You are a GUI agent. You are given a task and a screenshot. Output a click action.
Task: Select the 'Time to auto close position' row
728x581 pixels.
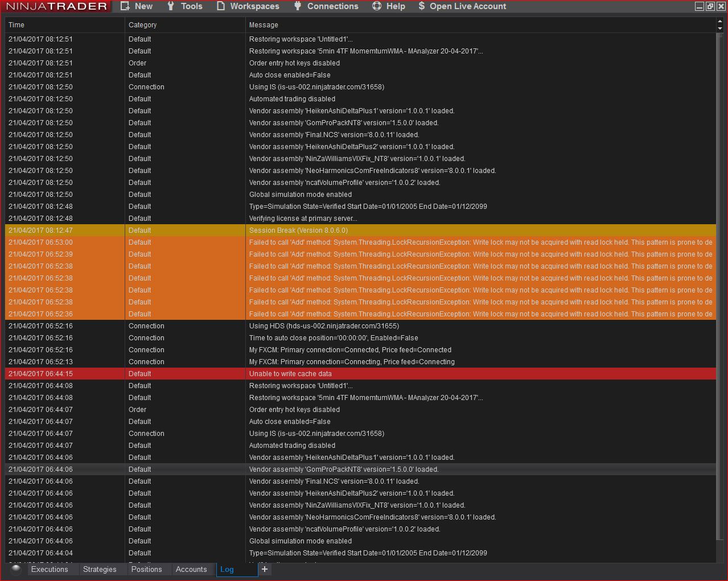pyautogui.click(x=360, y=338)
